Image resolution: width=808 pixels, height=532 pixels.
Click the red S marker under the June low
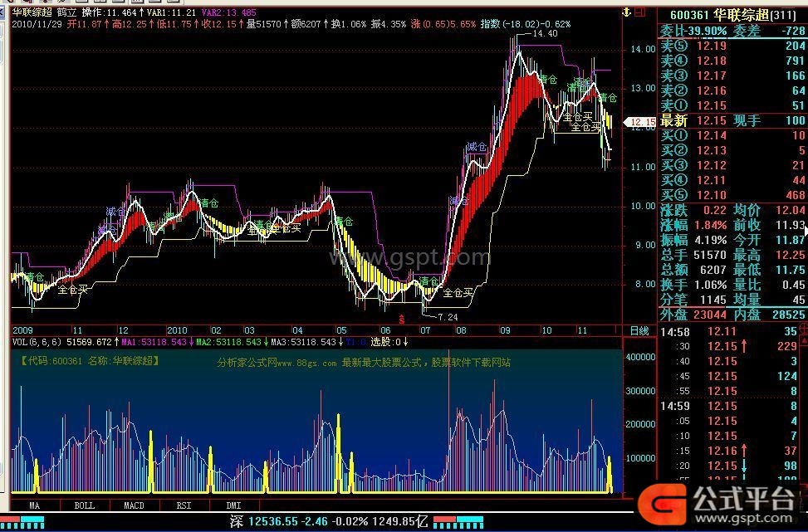pos(402,319)
